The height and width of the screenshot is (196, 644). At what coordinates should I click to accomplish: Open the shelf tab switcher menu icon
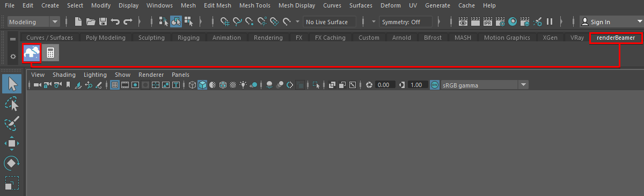coord(13,39)
